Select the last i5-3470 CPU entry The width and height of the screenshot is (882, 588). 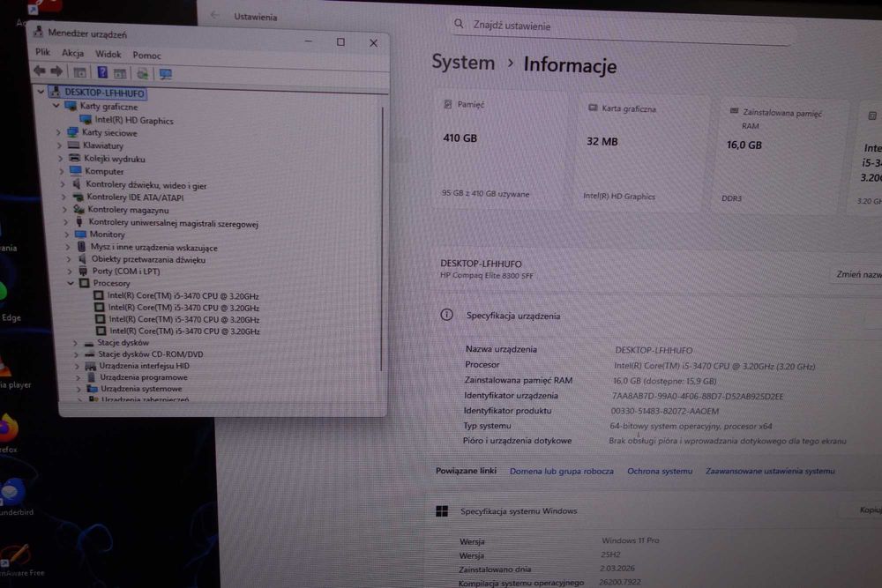pos(184,331)
